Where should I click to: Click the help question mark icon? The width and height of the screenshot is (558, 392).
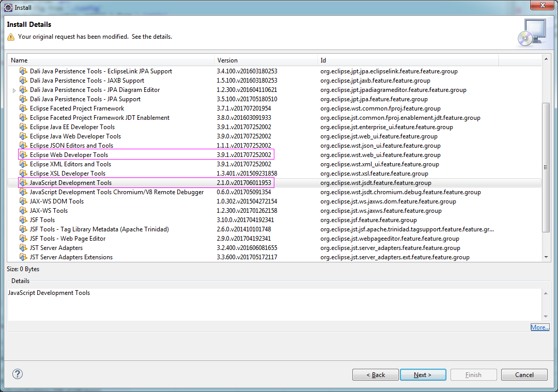click(18, 374)
